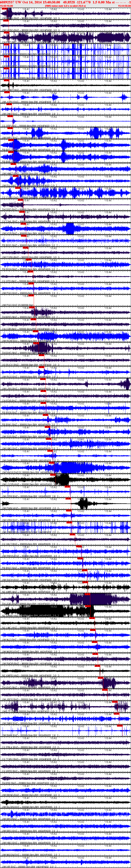Click the TA F05D BHZ trace label

click(31, 209)
